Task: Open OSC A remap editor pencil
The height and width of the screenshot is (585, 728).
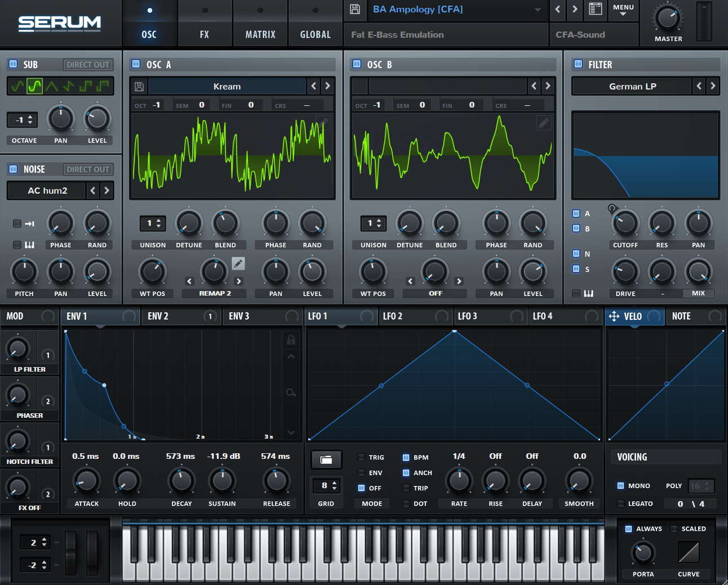Action: (x=238, y=264)
